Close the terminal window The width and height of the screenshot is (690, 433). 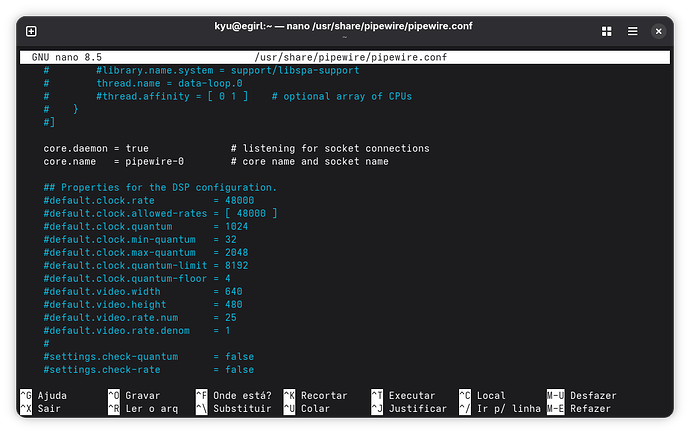pyautogui.click(x=659, y=32)
